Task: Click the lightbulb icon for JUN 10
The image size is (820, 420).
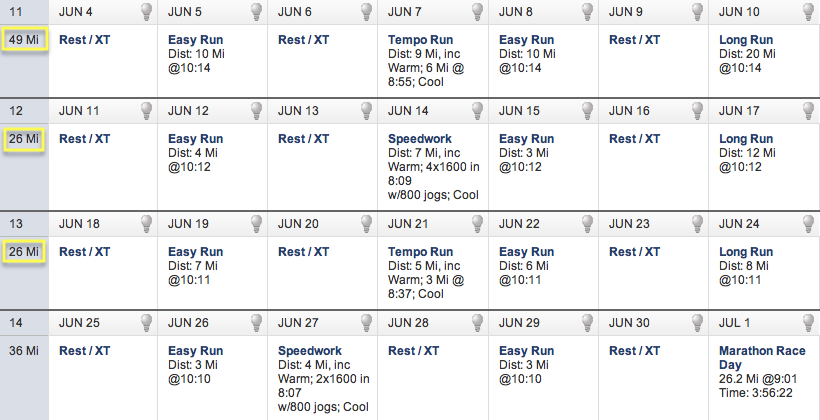Action: pyautogui.click(x=807, y=12)
